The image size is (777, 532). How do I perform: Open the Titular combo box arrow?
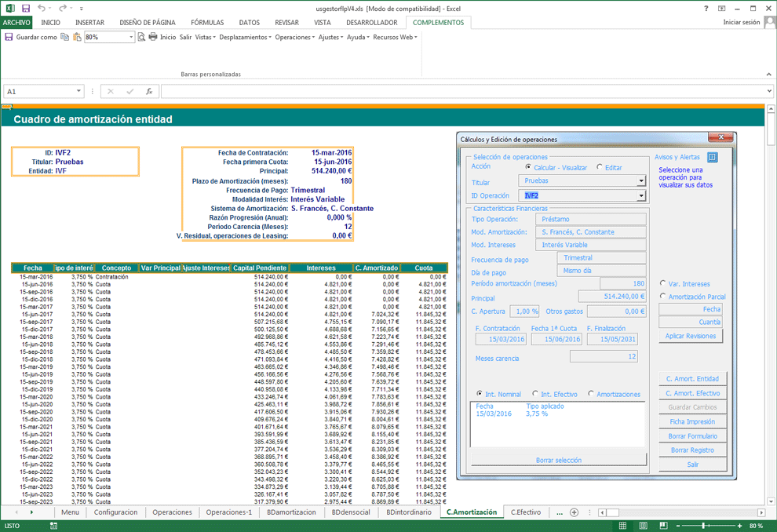tap(641, 180)
